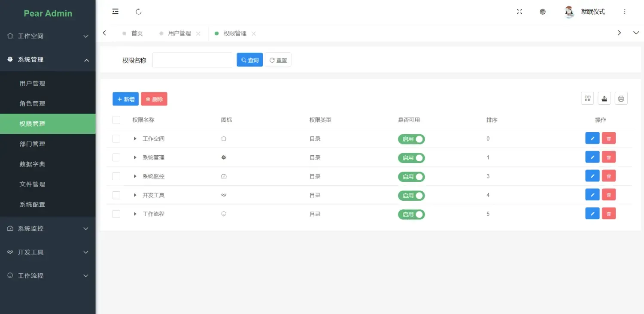This screenshot has height=314, width=644.
Task: Click the refresh page icon
Action: [x=138, y=12]
